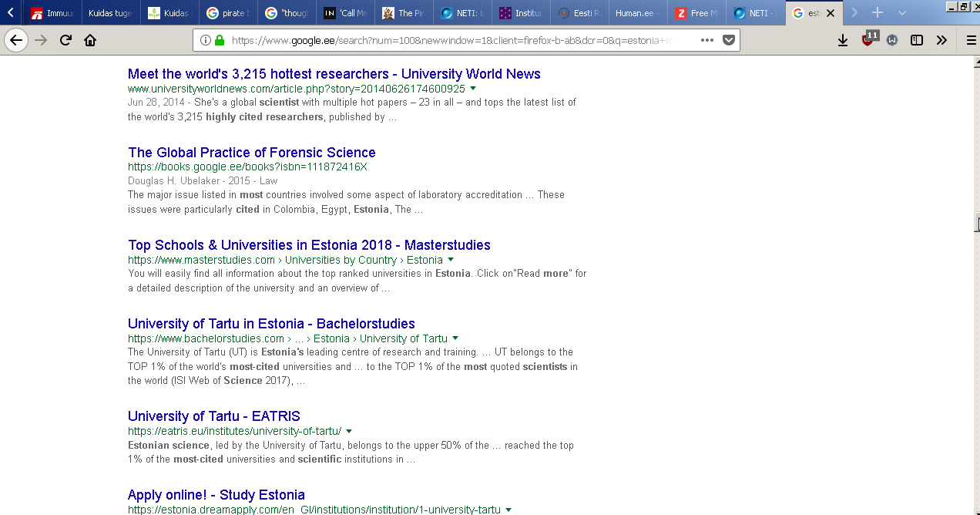This screenshot has width=980, height=515.
Task: Open the Firefox hamburger menu
Action: tap(971, 40)
